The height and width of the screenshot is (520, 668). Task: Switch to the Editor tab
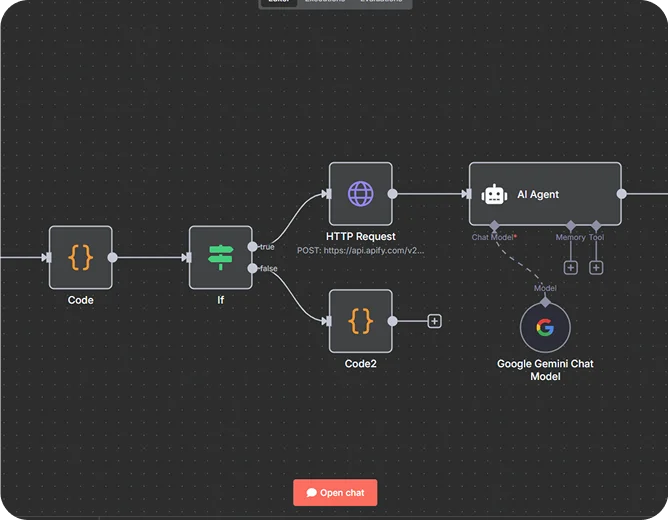point(279,2)
